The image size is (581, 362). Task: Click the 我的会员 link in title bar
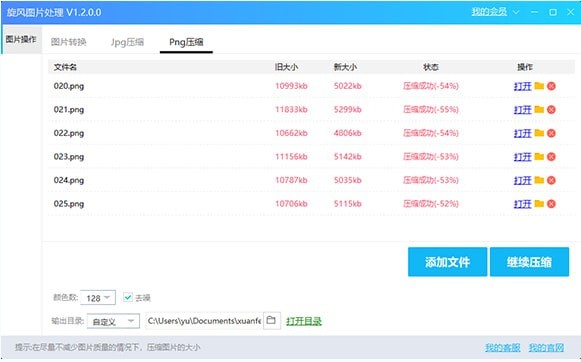[x=489, y=12]
